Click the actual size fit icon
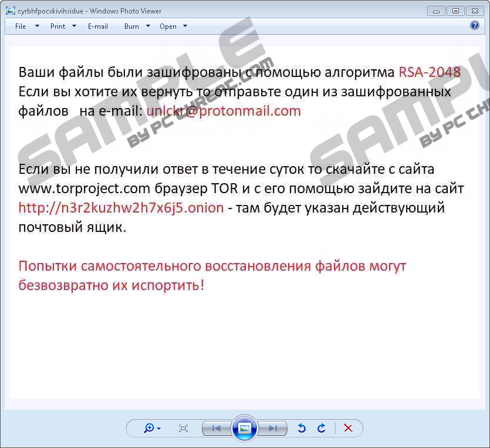 click(x=183, y=429)
